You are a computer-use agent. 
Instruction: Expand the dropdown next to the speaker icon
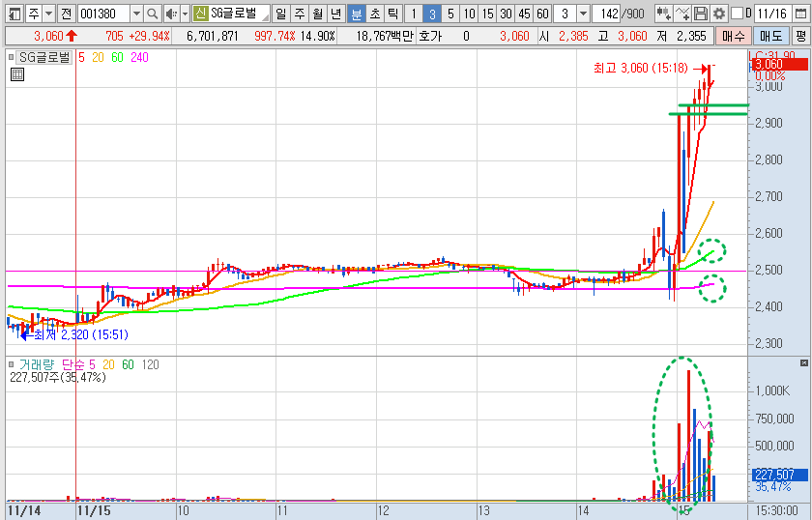point(185,14)
